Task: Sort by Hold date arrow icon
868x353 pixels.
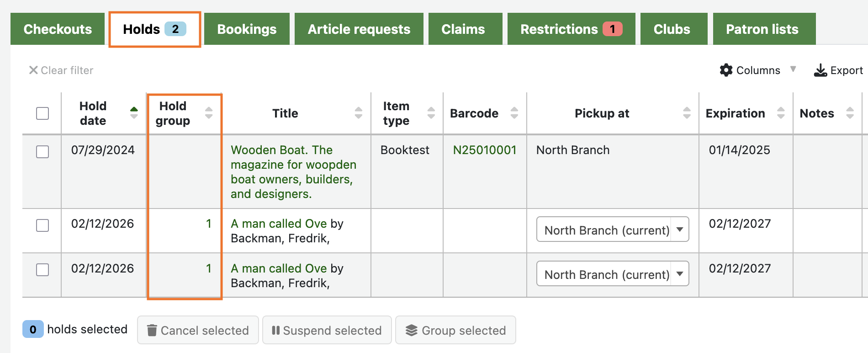Action: click(134, 112)
